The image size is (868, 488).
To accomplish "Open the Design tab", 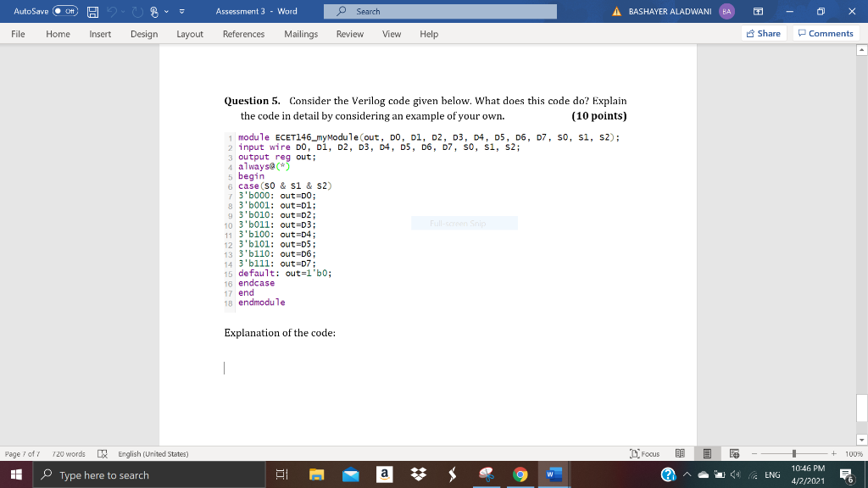I will (144, 34).
